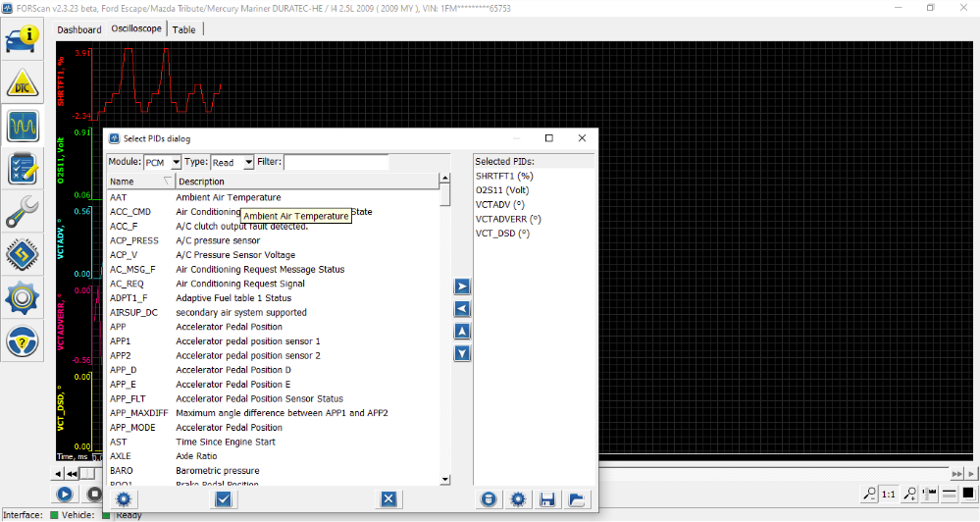This screenshot has width=980, height=522.
Task: Click the steering wheel help icon
Action: [x=24, y=340]
